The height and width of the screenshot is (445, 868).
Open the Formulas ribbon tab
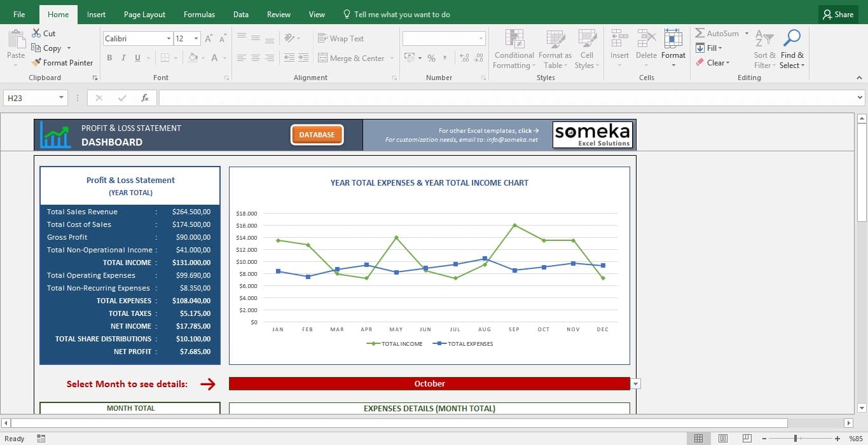[x=199, y=15]
